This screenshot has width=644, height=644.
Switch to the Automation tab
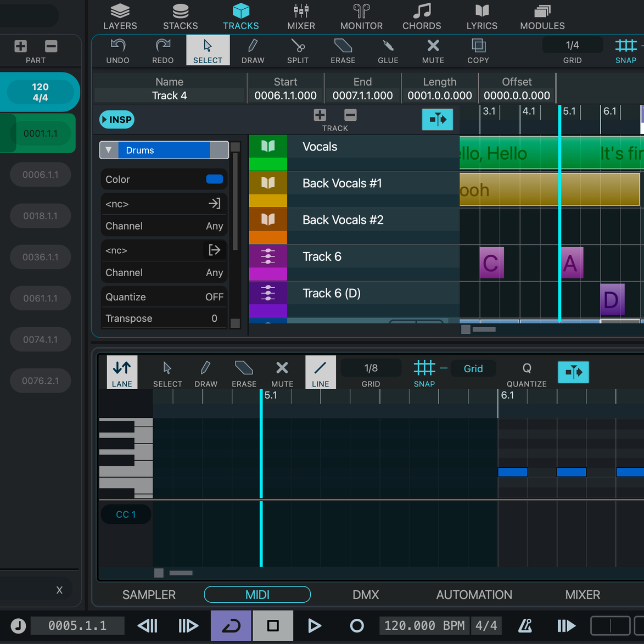474,594
